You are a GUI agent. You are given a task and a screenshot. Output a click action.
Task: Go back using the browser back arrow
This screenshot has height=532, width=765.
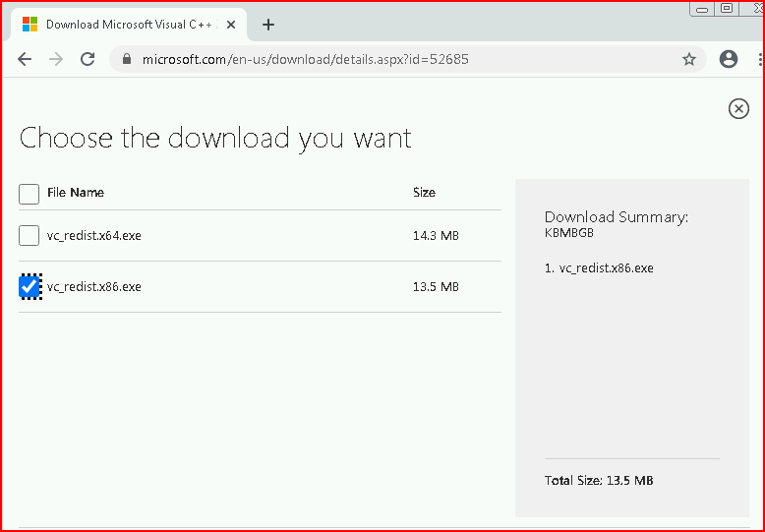pyautogui.click(x=25, y=59)
